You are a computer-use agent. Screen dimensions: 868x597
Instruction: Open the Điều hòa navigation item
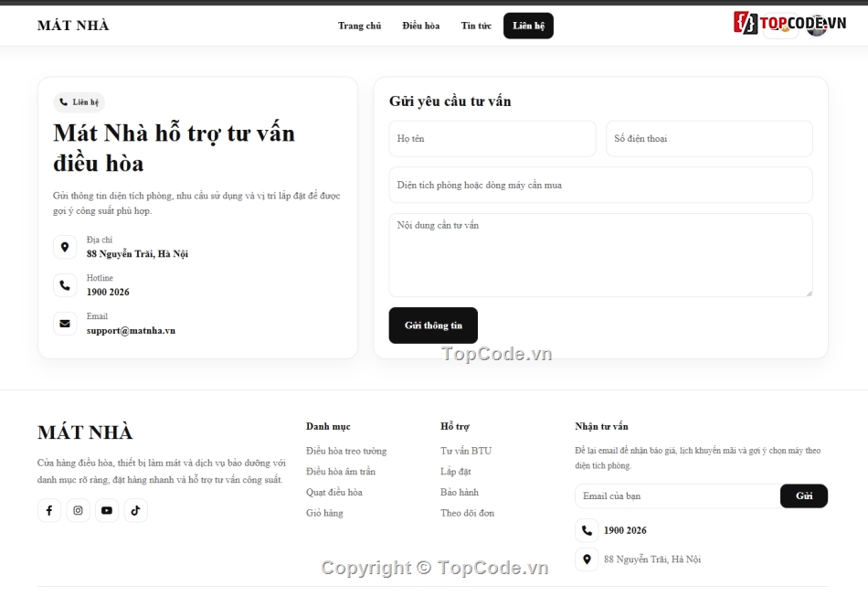coord(421,26)
